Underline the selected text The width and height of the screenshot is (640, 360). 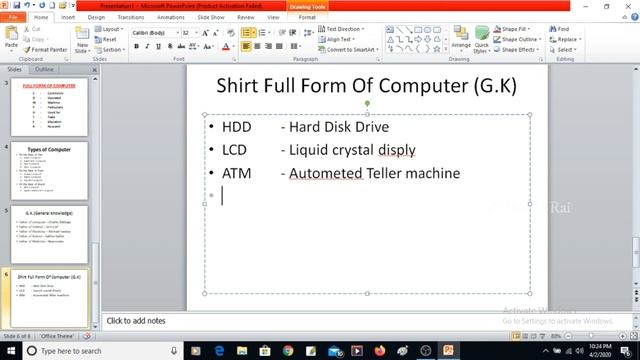coord(158,47)
